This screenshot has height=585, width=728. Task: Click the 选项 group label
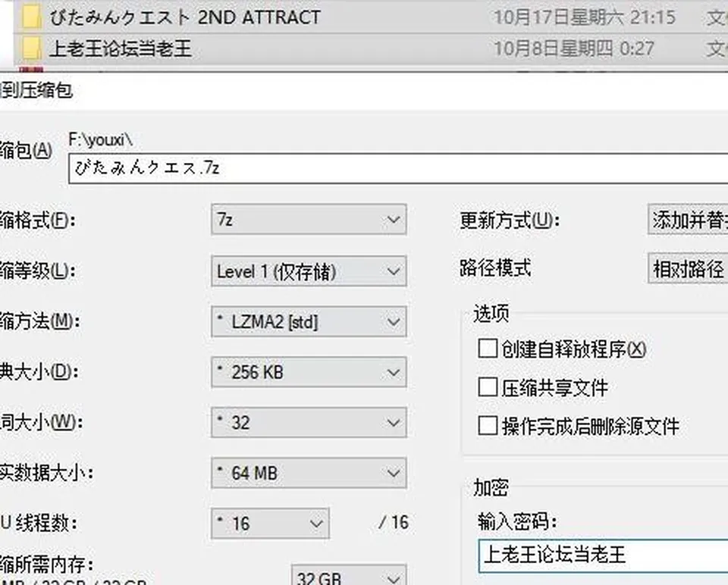pyautogui.click(x=491, y=314)
